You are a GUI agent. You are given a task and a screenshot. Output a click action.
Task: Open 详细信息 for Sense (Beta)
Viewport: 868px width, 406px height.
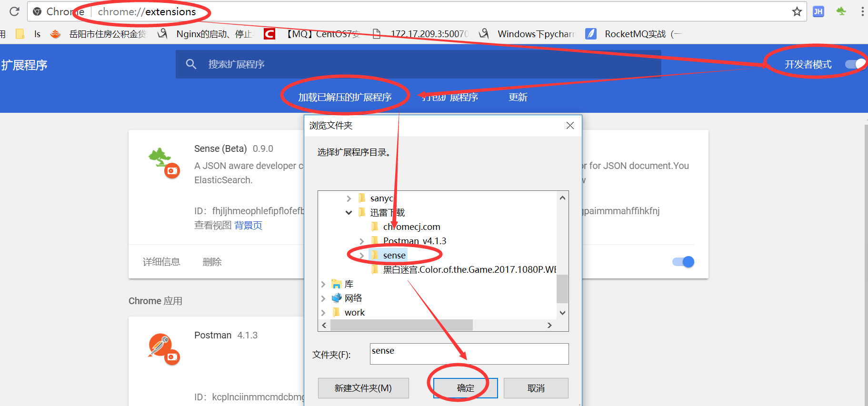coord(161,262)
